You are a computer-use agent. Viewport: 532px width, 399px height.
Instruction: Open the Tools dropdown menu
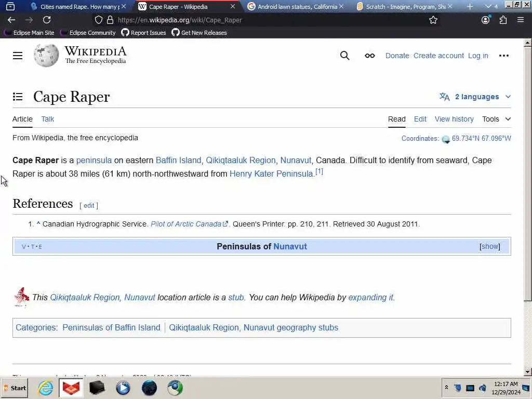(x=496, y=119)
